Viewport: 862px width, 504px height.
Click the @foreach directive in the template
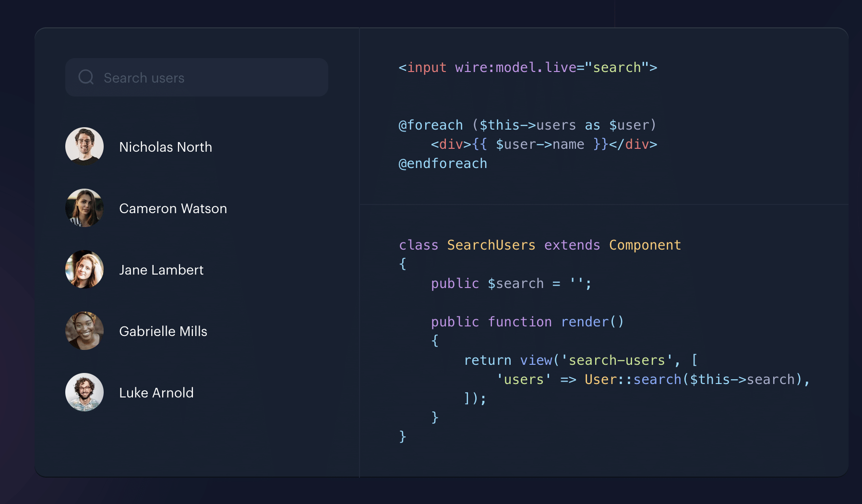431,125
